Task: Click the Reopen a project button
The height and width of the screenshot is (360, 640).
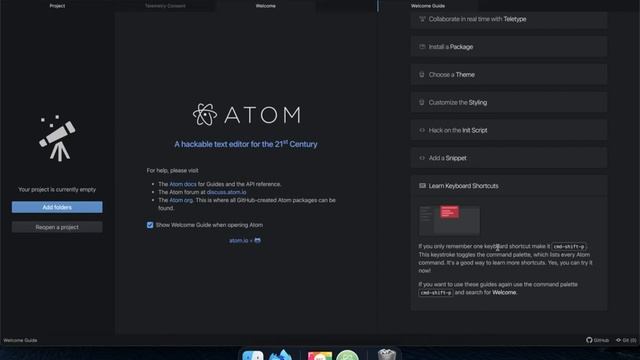Action: (57, 227)
